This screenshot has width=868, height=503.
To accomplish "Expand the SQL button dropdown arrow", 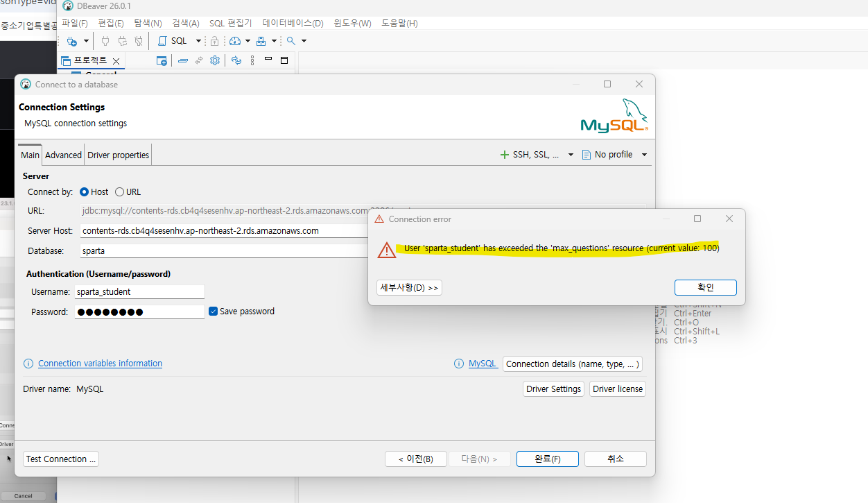I will click(x=198, y=41).
